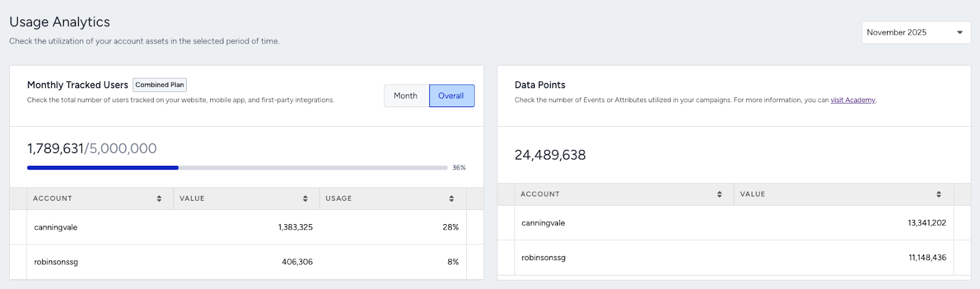Viewport: 980px width, 289px height.
Task: Click the value 1,383,325
Action: pyautogui.click(x=295, y=227)
